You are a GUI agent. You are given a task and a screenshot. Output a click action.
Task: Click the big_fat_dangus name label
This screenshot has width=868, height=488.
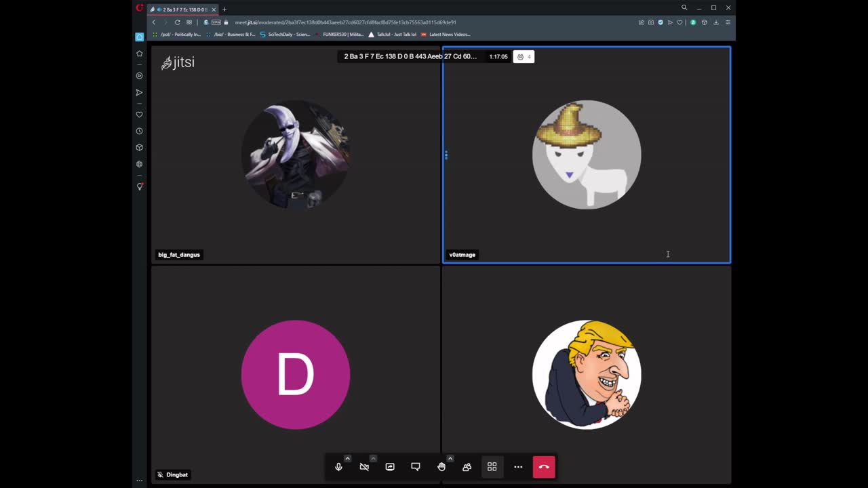point(179,255)
